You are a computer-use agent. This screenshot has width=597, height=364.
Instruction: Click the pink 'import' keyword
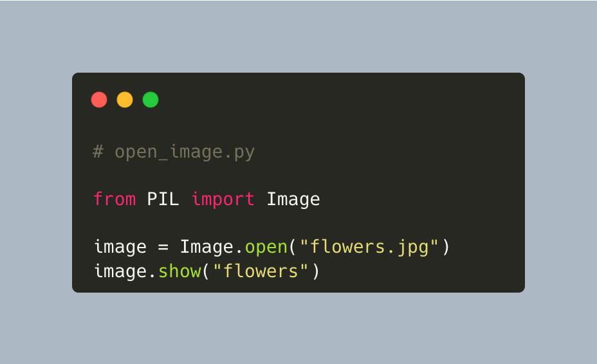pos(223,199)
